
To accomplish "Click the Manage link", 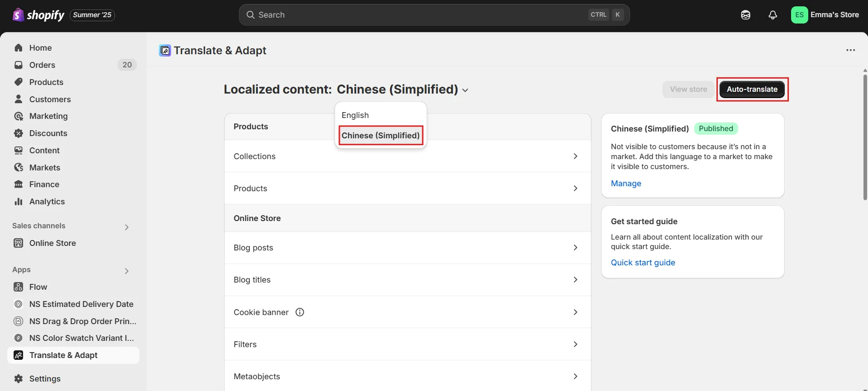I will pyautogui.click(x=626, y=184).
